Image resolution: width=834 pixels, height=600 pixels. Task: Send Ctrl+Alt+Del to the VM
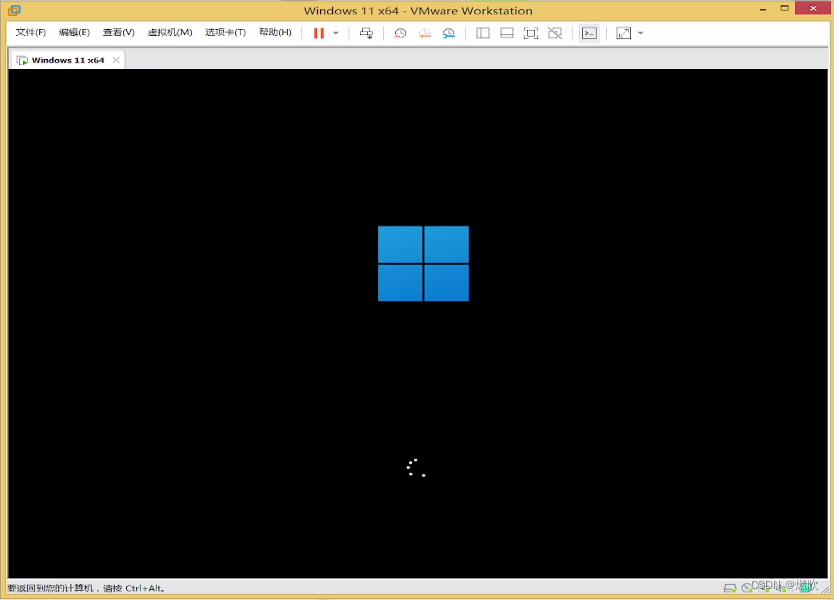(x=366, y=33)
